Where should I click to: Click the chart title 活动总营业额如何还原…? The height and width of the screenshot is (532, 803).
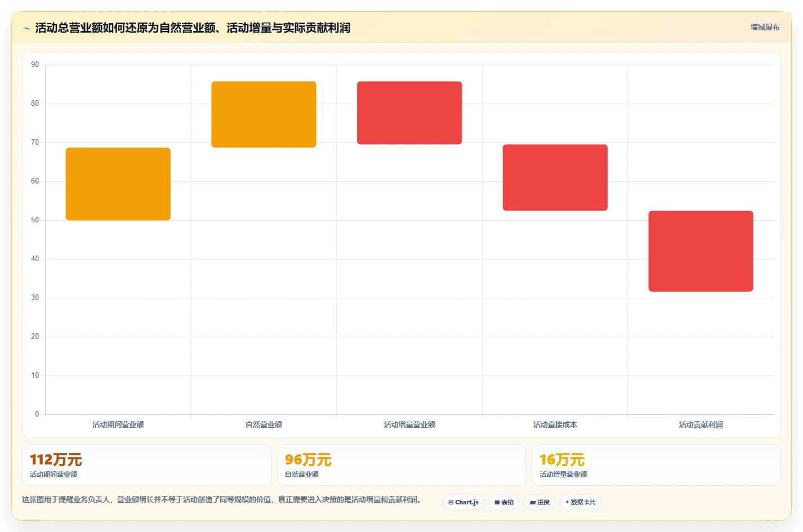coord(193,28)
